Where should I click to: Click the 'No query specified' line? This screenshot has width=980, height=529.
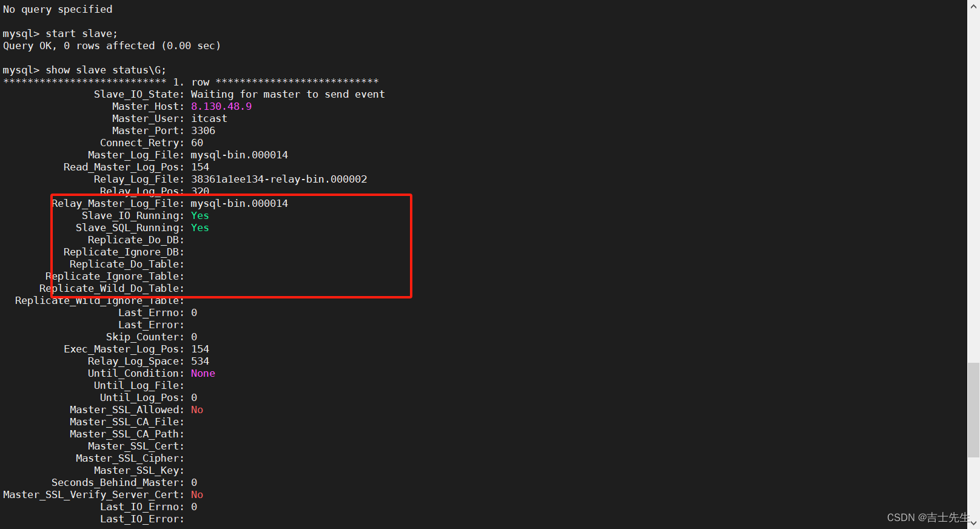point(58,10)
